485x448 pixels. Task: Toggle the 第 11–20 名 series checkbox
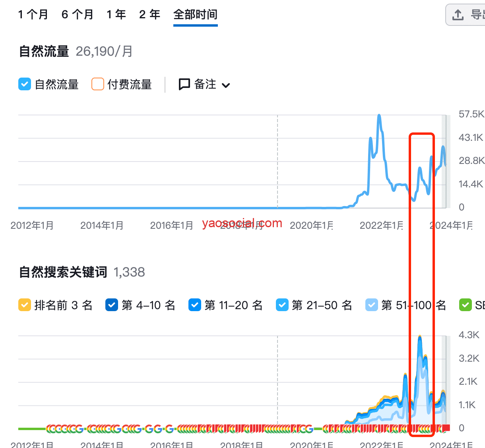(195, 305)
